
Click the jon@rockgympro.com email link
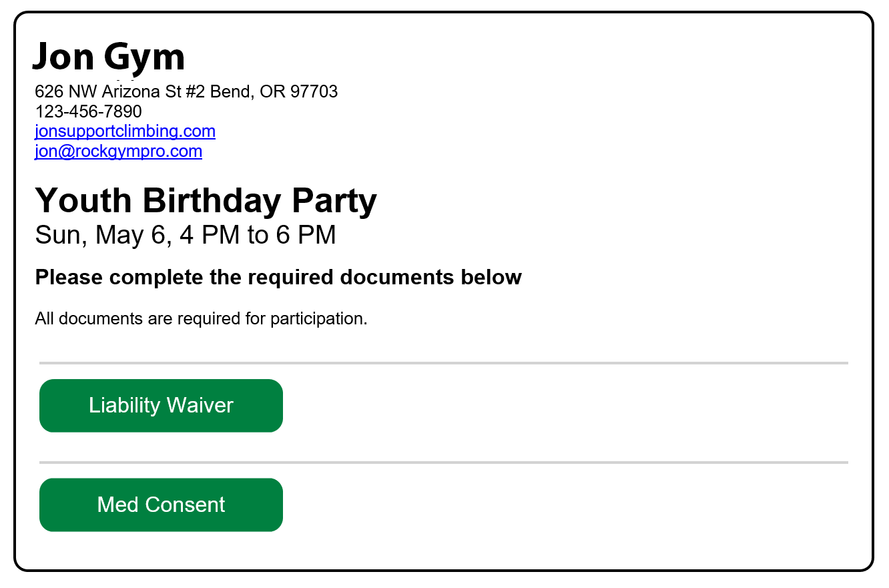pyautogui.click(x=118, y=152)
